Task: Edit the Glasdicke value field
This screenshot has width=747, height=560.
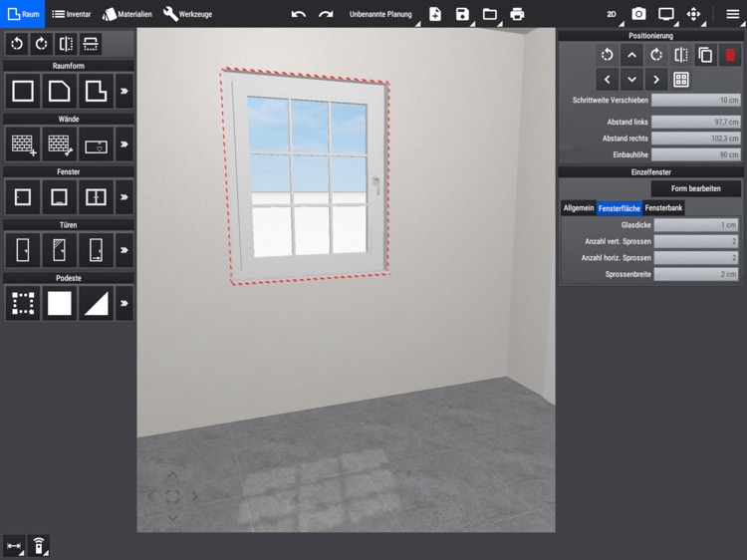Action: pos(696,225)
